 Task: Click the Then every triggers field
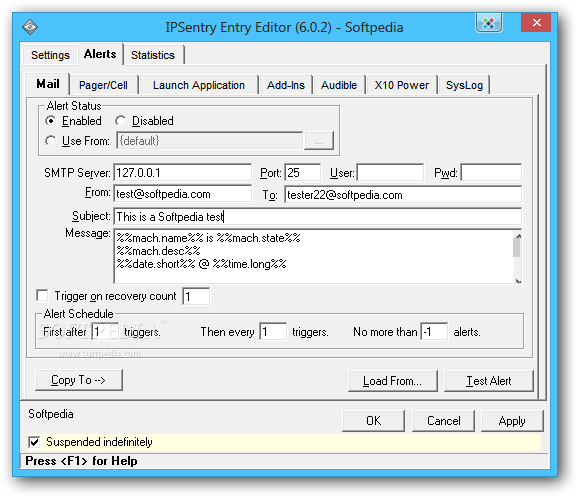coord(273,331)
